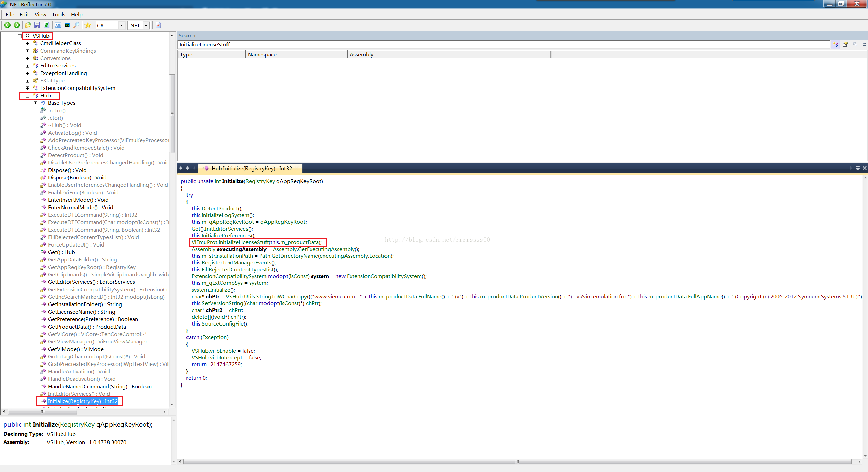
Task: Collapse the Hub class tree node
Action: [27, 96]
